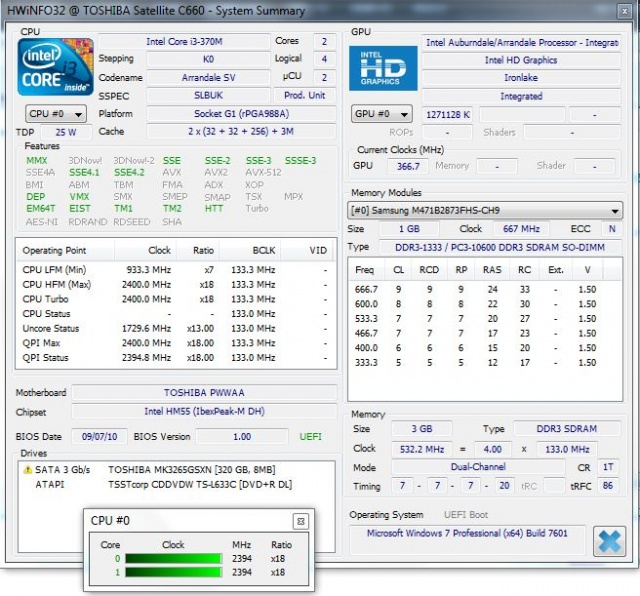
Task: Click the TOSHIBA PWWAA motherboard field
Action: (x=204, y=393)
